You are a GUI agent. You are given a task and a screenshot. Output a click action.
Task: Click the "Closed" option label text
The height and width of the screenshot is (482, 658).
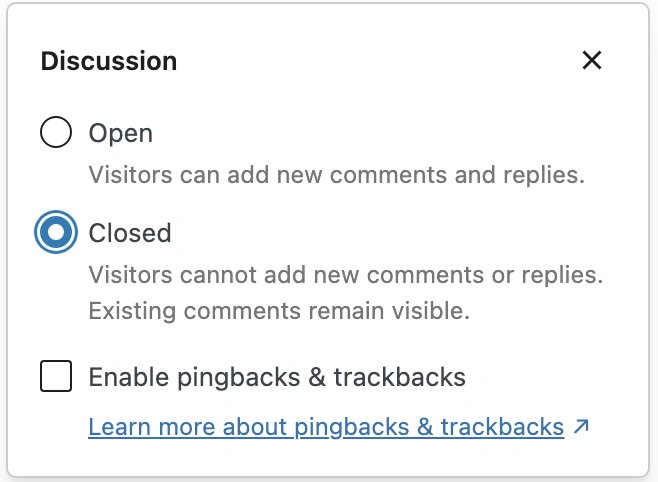[x=130, y=233]
